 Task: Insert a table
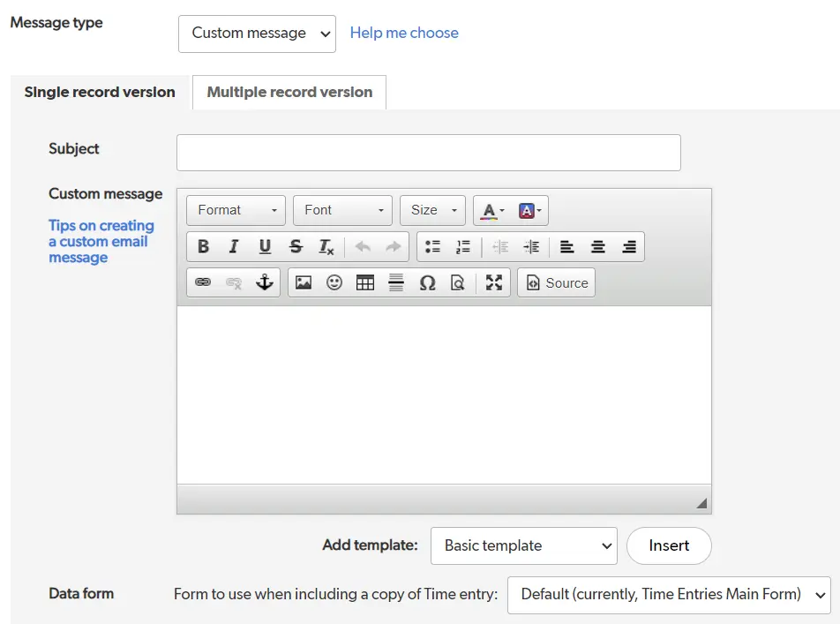click(365, 282)
